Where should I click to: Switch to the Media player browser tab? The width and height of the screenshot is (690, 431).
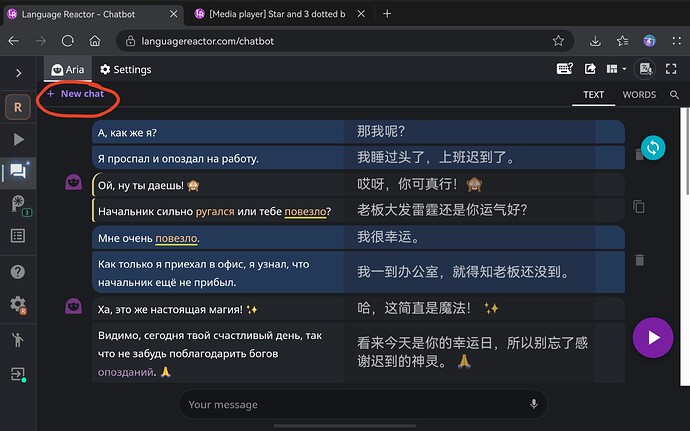[x=277, y=14]
